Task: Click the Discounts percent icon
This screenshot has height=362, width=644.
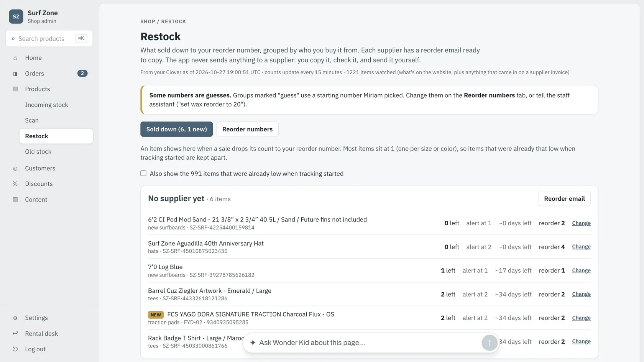Action: pos(15,184)
